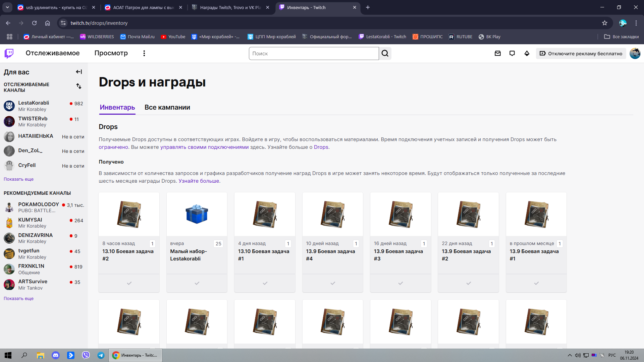644x362 pixels.
Task: Open the three-dot more menu in Twitch nav
Action: (144, 53)
